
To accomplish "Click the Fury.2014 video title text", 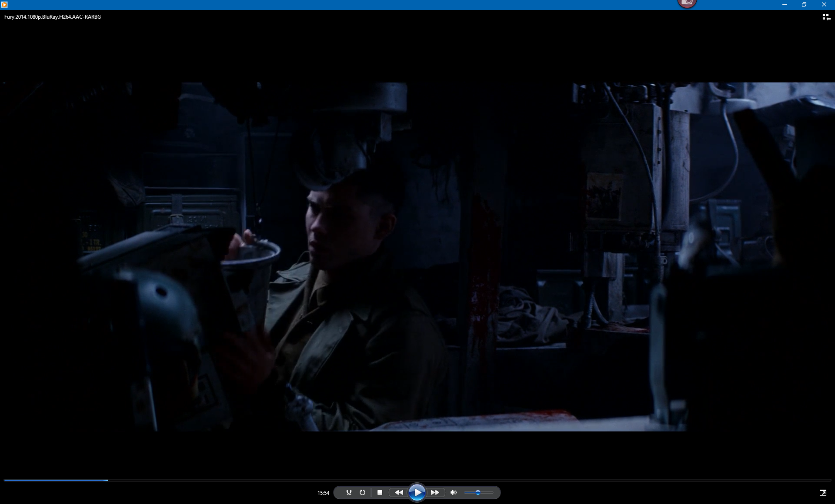I will tap(53, 17).
